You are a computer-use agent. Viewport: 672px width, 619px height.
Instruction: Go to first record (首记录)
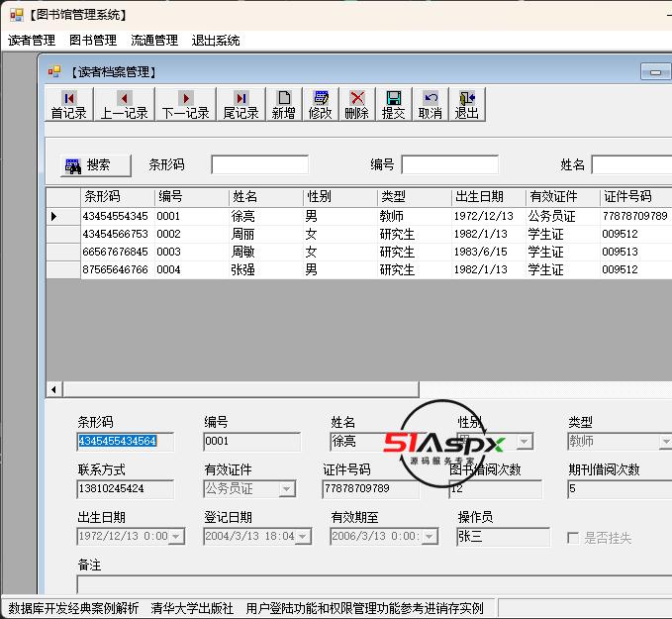68,104
